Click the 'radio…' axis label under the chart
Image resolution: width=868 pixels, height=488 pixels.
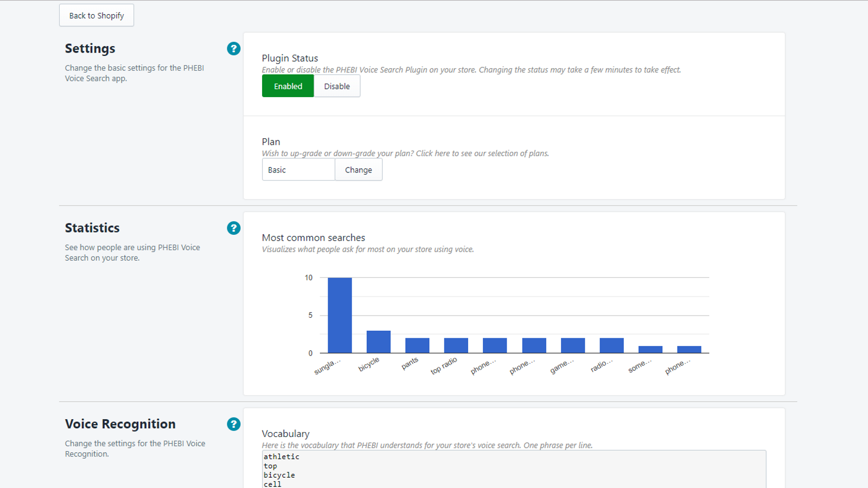602,365
